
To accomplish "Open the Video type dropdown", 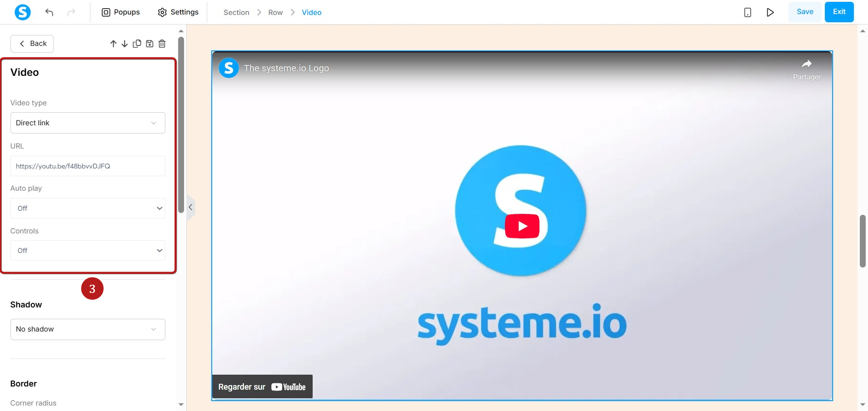I will [x=88, y=123].
